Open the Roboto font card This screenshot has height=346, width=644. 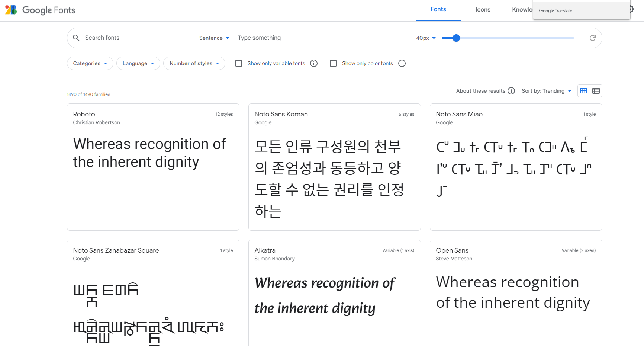153,167
